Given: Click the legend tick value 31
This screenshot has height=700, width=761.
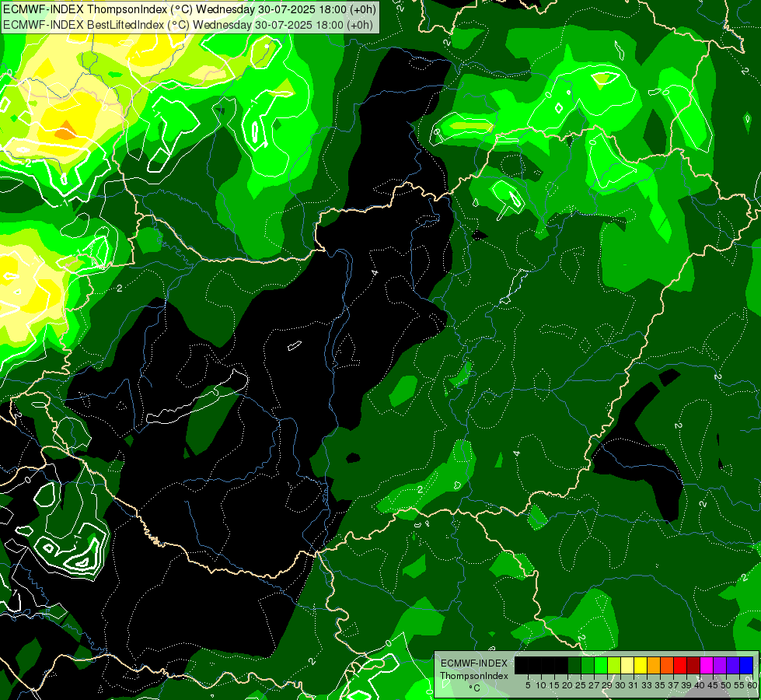Looking at the screenshot, I should [x=634, y=685].
